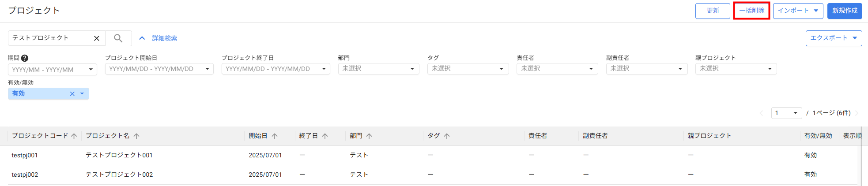The image size is (868, 186).
Task: Click the magnifying glass search icon
Action: coord(118,38)
